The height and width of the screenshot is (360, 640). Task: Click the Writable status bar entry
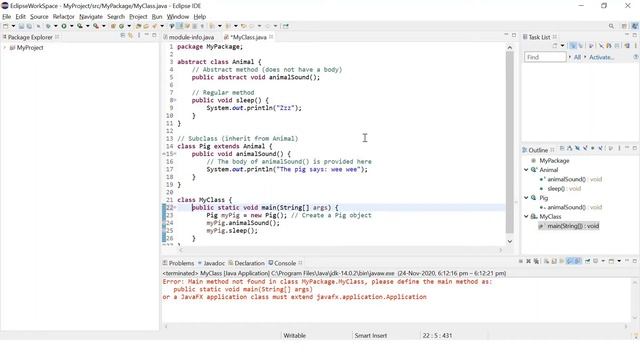pos(294,336)
